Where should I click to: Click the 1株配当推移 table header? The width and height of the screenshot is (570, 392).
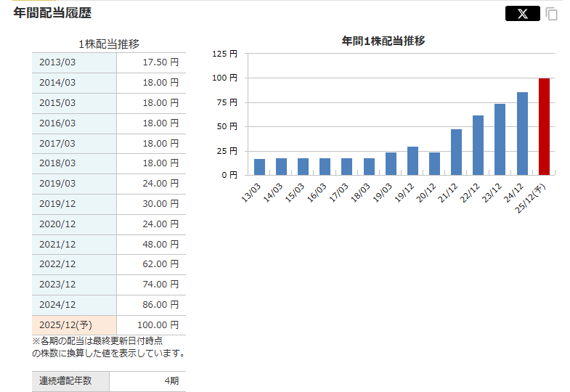[x=108, y=44]
